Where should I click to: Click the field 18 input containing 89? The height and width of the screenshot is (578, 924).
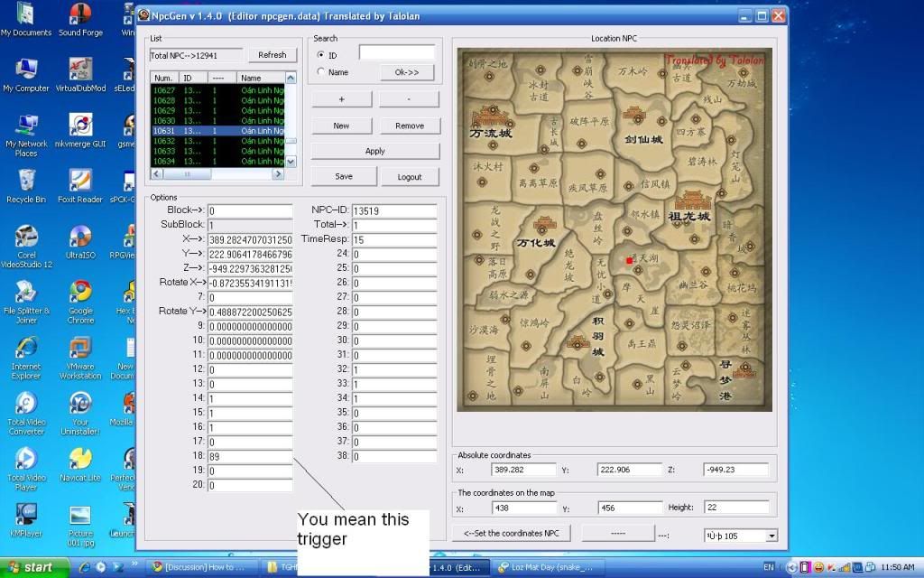[249, 456]
